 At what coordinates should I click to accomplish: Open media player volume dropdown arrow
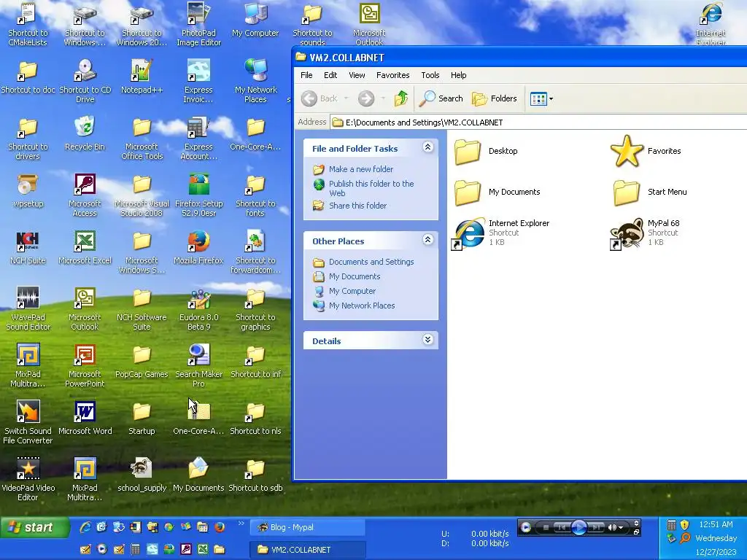[621, 528]
